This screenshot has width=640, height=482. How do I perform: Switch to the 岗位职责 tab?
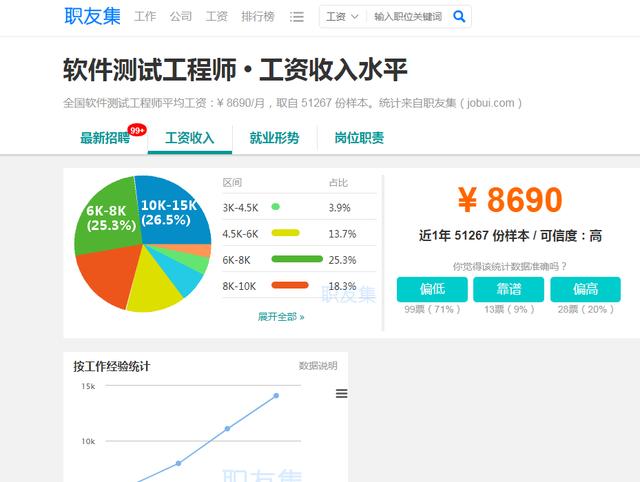coord(359,138)
